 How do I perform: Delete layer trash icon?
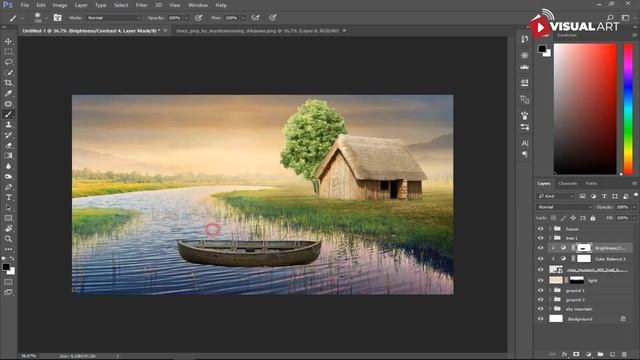click(624, 354)
